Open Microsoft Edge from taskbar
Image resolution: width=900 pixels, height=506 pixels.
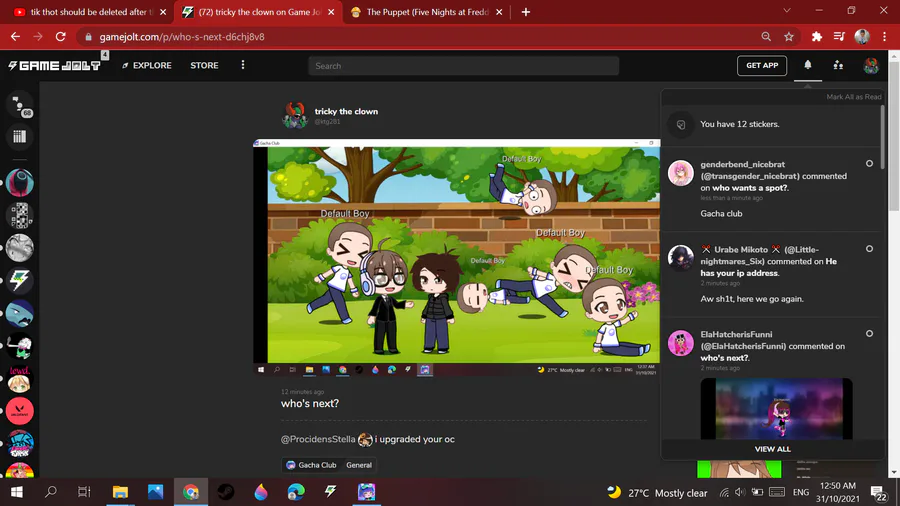click(x=296, y=492)
